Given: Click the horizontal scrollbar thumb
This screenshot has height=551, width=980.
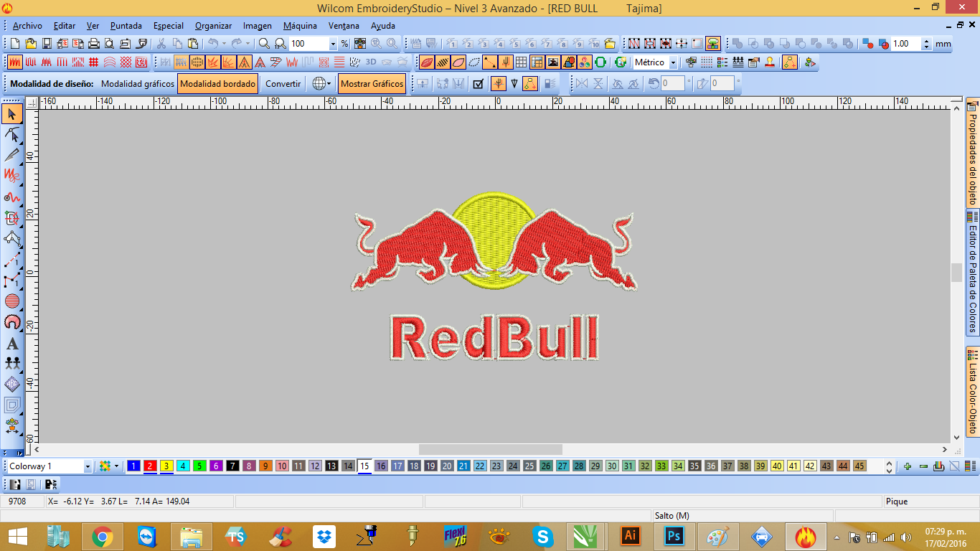Looking at the screenshot, I should tap(490, 449).
